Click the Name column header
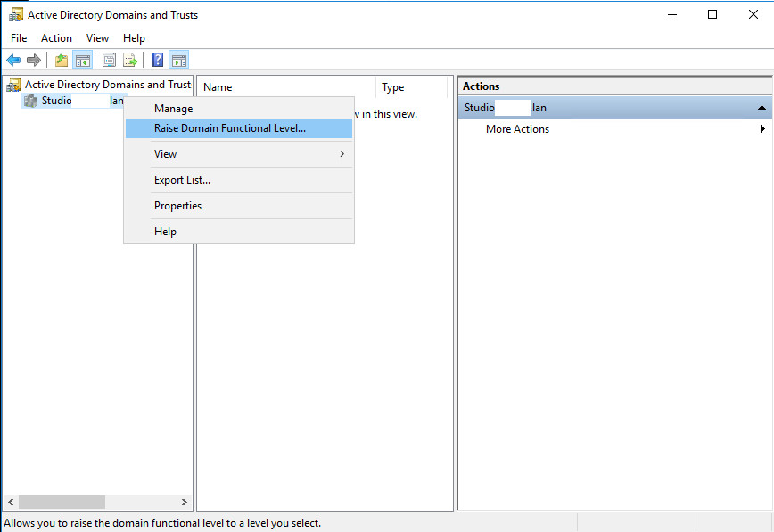 (286, 87)
